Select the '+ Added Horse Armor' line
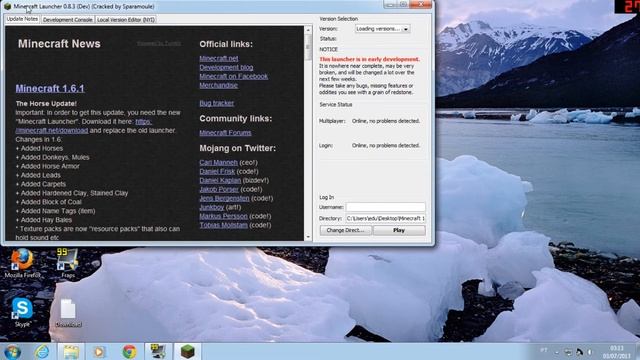The image size is (640, 360). click(x=47, y=166)
